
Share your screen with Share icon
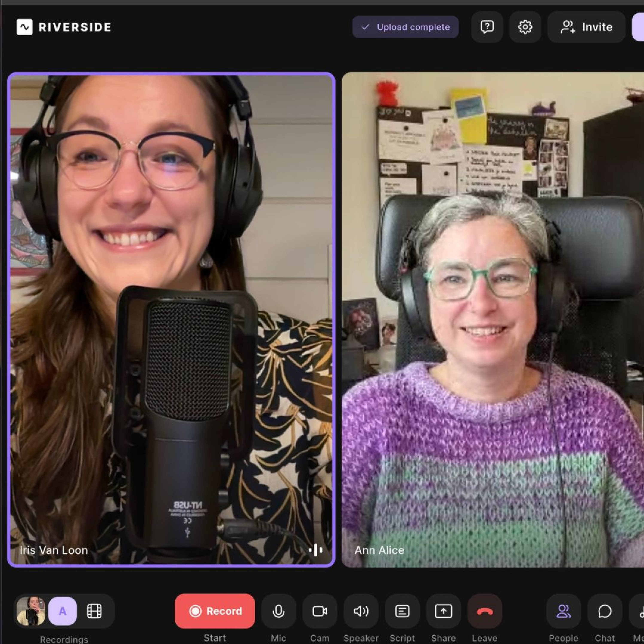tap(443, 611)
